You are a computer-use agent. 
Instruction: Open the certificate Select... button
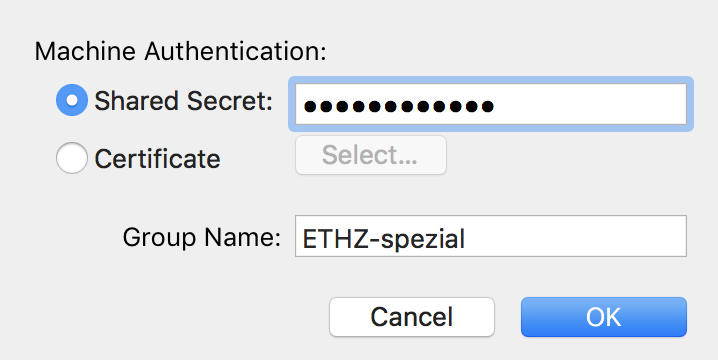pos(371,155)
